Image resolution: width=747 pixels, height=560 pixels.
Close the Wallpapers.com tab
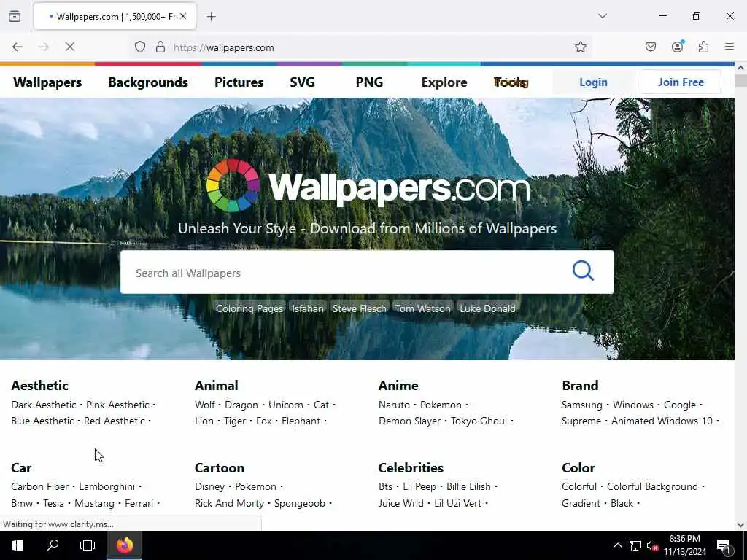183,16
